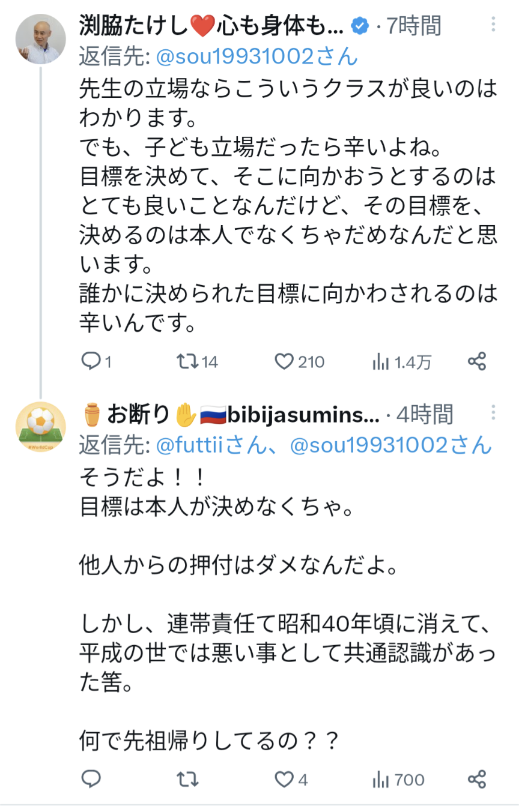
Task: Open the soccer ball avatar profile
Action: point(40,427)
